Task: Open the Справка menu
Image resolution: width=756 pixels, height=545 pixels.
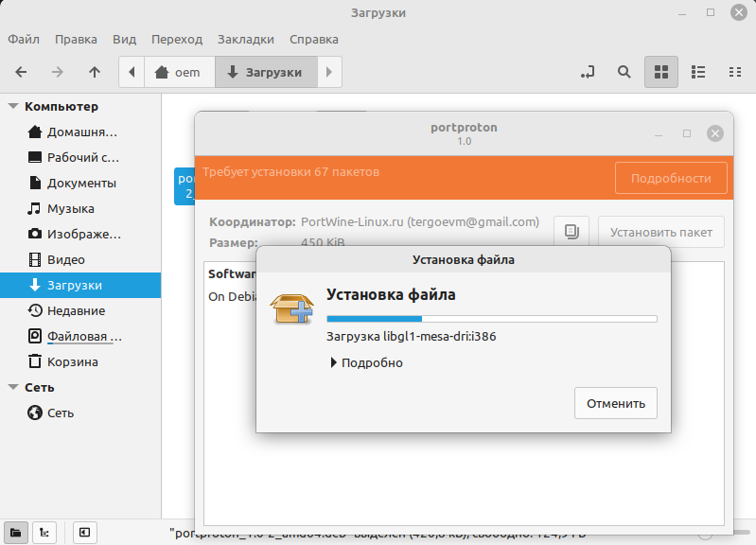Action: coord(314,40)
